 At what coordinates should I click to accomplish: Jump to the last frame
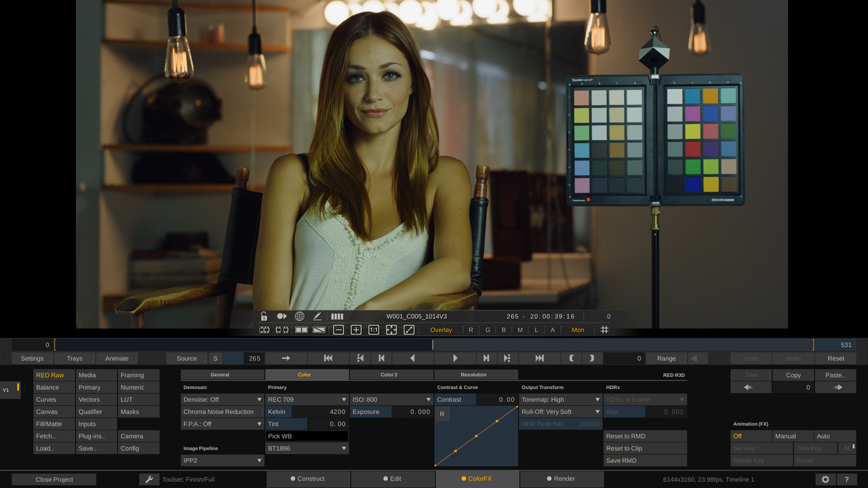539,359
